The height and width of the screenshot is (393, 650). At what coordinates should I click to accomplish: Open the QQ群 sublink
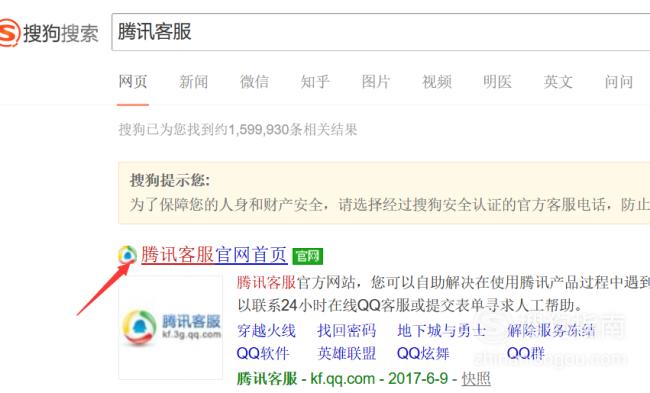[526, 354]
